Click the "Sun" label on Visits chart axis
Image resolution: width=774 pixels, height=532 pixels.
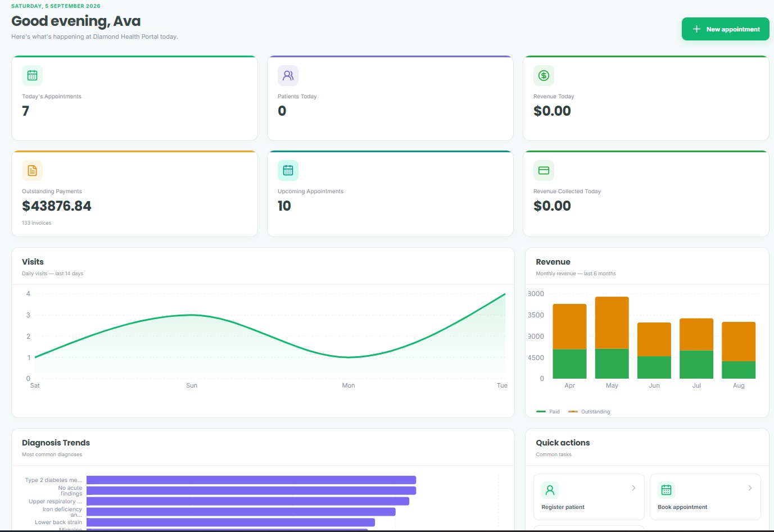(192, 385)
